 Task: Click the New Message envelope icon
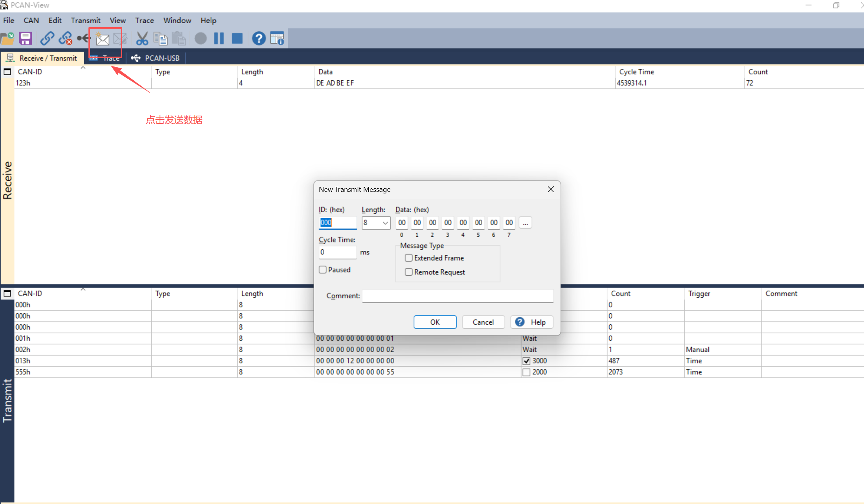(102, 39)
